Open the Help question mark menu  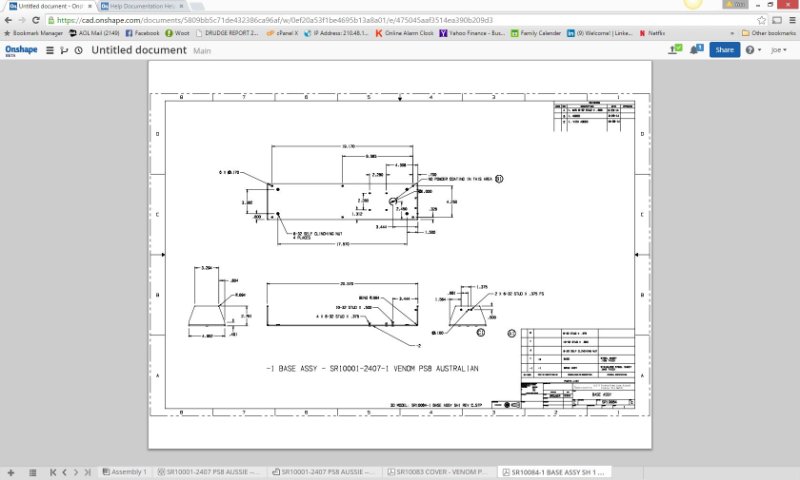click(x=751, y=49)
